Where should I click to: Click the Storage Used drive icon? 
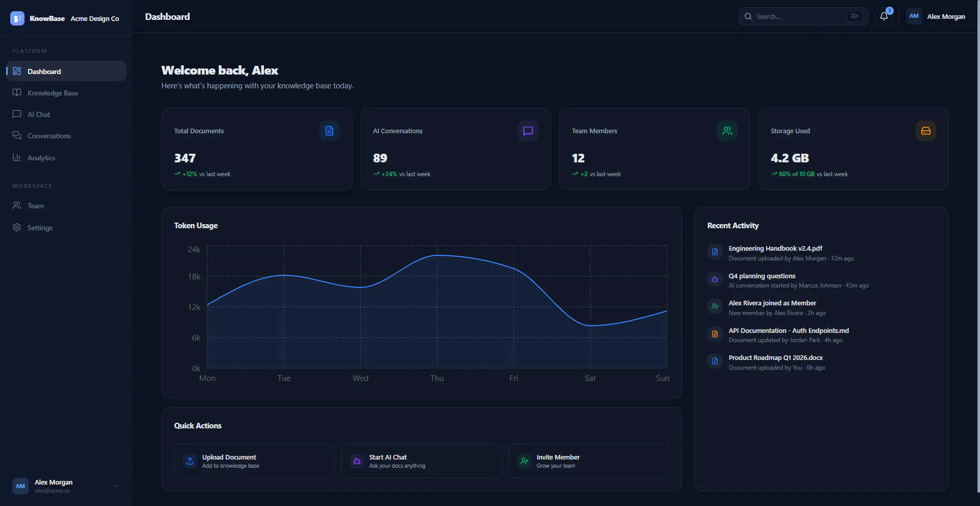click(926, 131)
